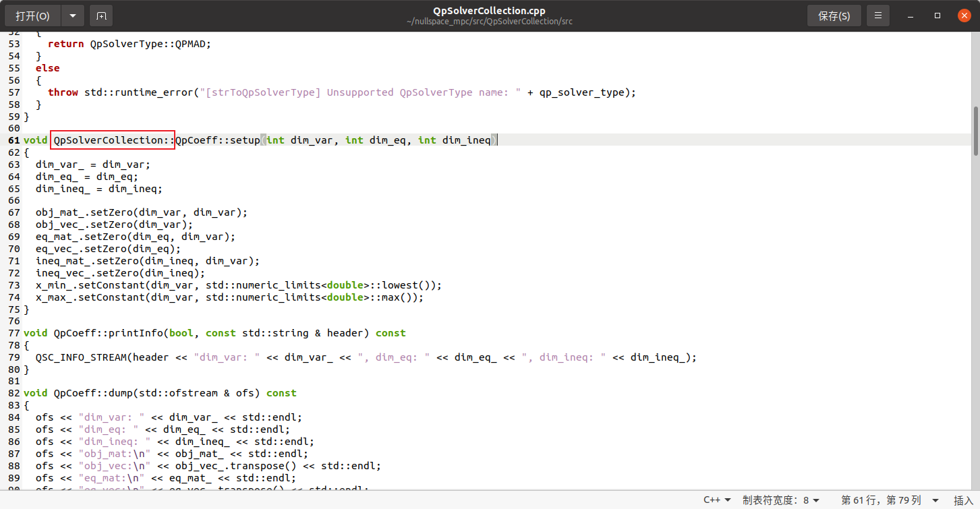Click the vertical scrollbar thumb

coord(975,131)
